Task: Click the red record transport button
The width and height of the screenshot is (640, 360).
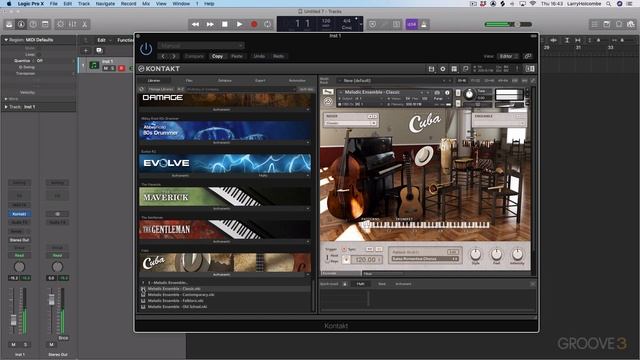Action: [254, 24]
